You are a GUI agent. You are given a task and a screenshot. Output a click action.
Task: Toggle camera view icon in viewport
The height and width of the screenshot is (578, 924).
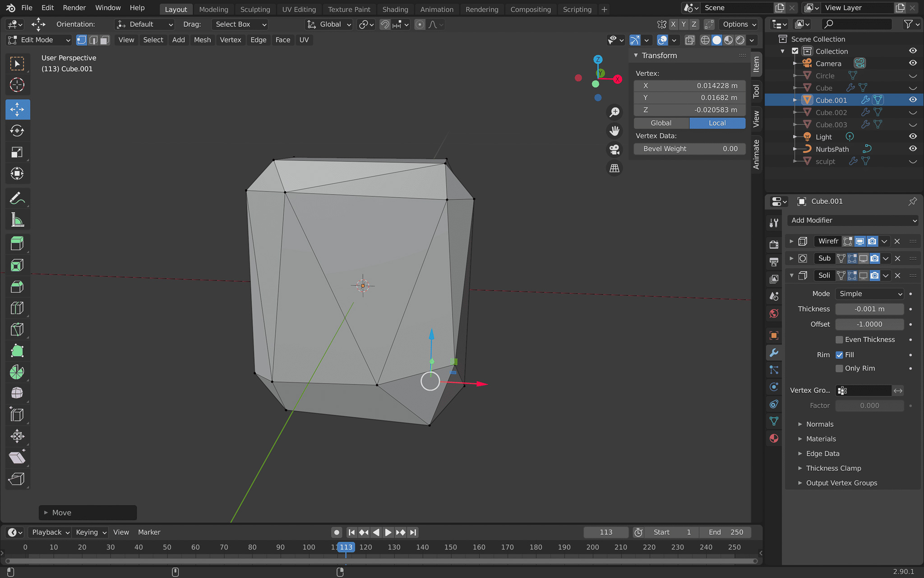pyautogui.click(x=614, y=149)
